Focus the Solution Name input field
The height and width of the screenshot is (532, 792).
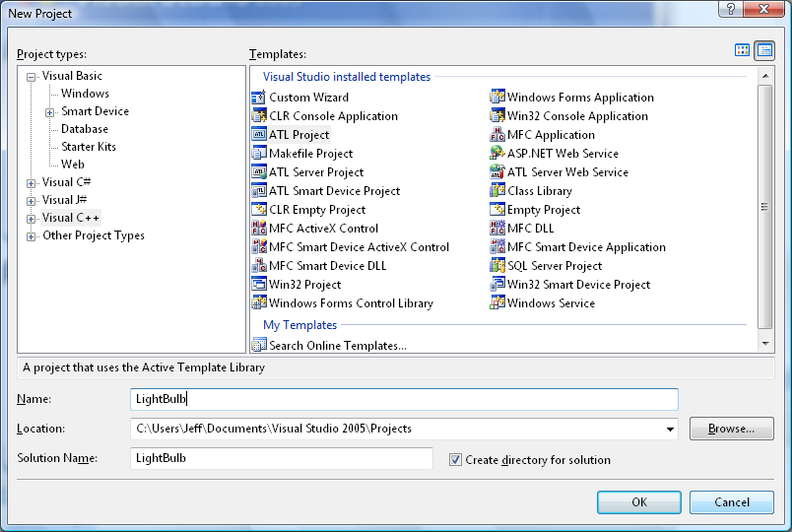point(282,458)
